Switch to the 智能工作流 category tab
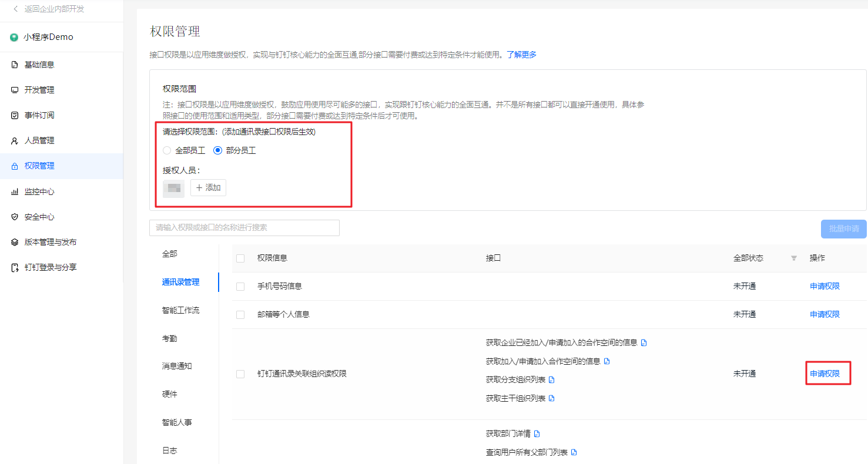This screenshot has height=464, width=868. coord(180,310)
